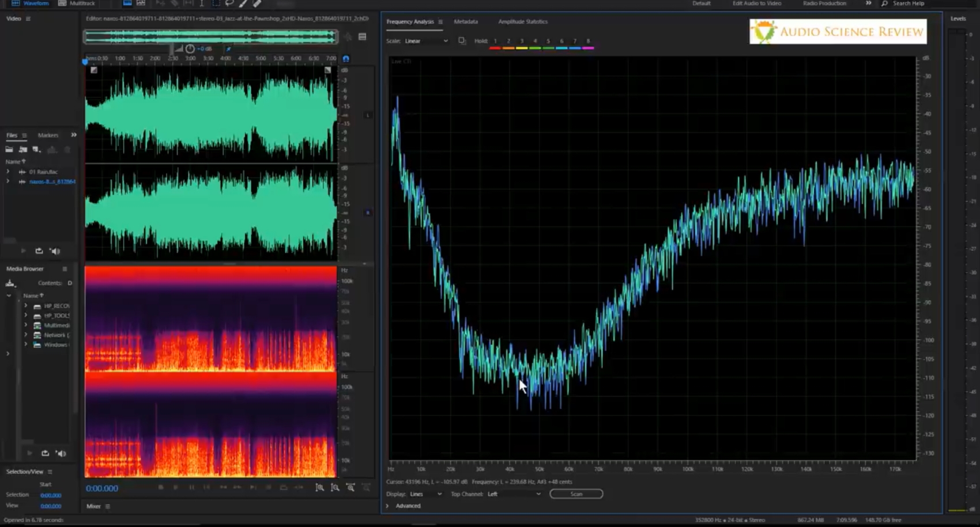
Task: Open the Frequency Analysis panel menu
Action: pos(440,22)
